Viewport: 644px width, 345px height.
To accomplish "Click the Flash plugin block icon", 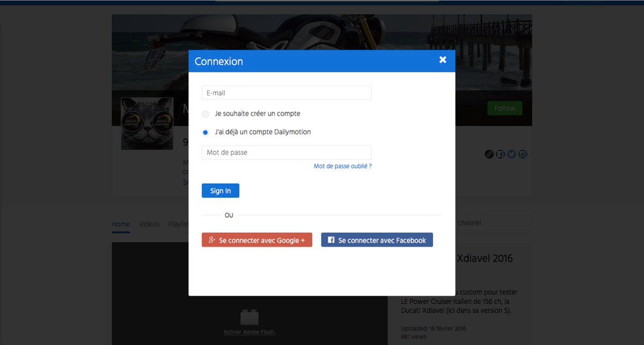I will (x=250, y=317).
